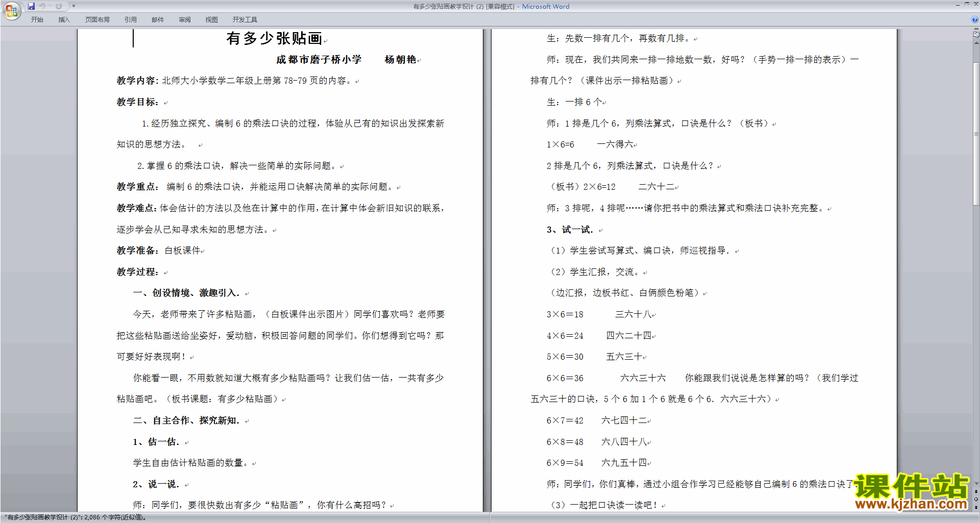This screenshot has width=980, height=523.
Task: Open the 开始 ribbon tab
Action: point(37,20)
